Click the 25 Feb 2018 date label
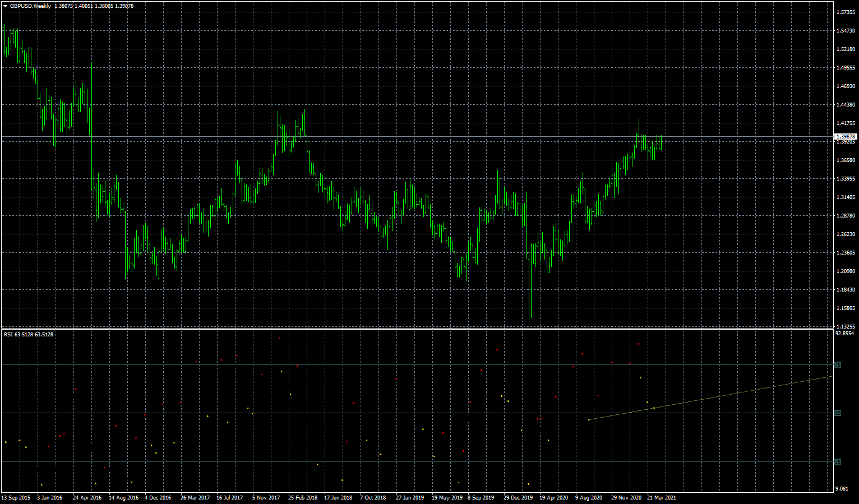859x504 pixels. [303, 497]
